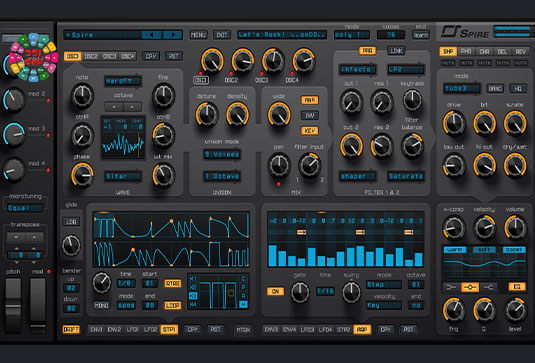Open the REV effect tab

[520, 52]
